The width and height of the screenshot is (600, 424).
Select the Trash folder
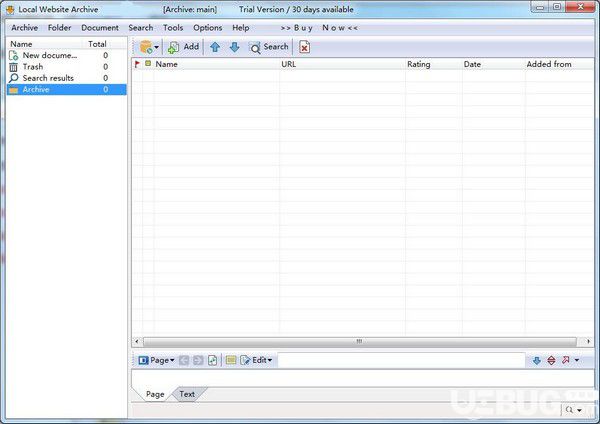[66, 67]
